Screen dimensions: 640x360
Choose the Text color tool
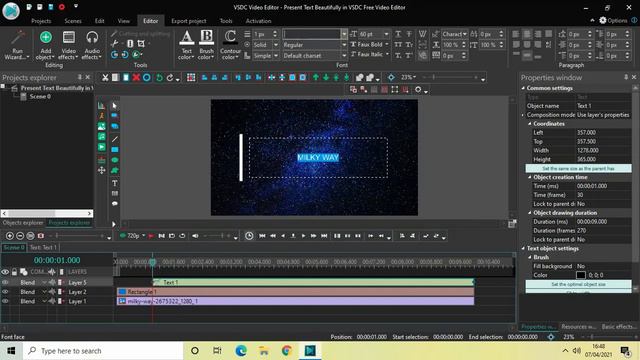(187, 45)
